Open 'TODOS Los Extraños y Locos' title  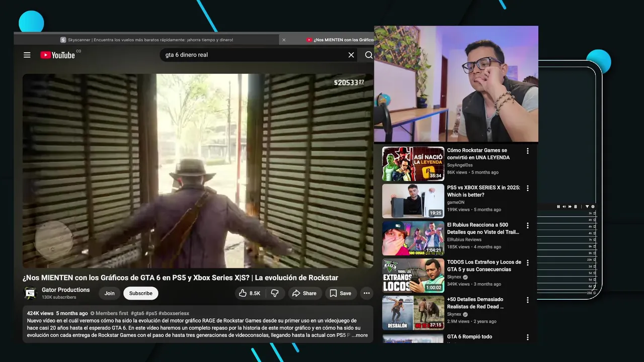(484, 265)
